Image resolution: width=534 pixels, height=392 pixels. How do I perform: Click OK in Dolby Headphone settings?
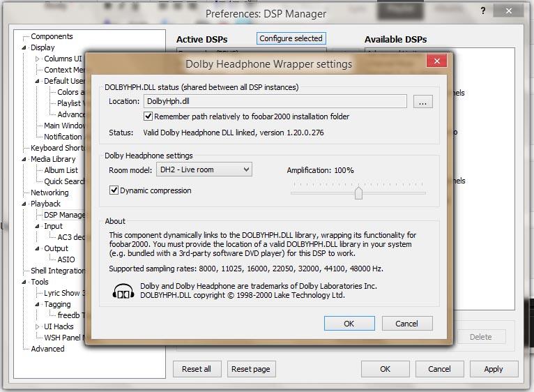pyautogui.click(x=349, y=324)
